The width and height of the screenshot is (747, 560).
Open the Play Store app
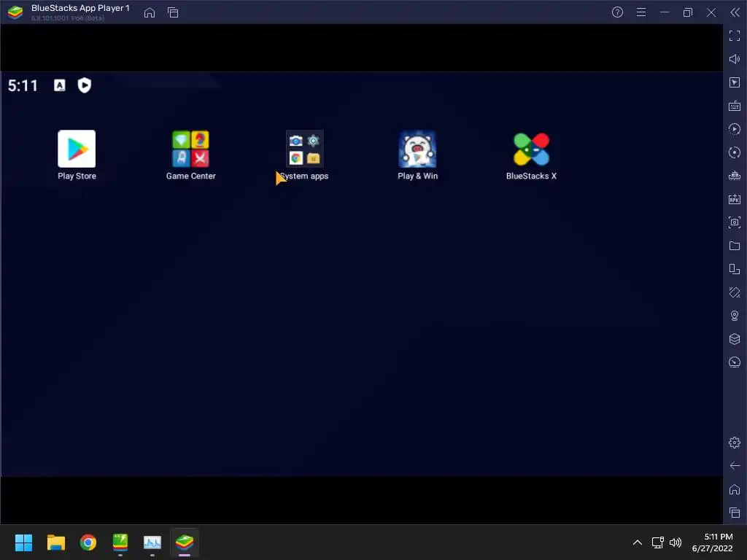click(77, 149)
